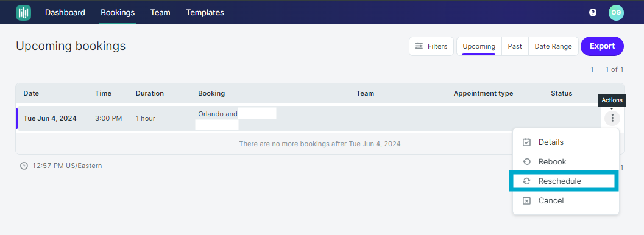Open the Templates navigation item

pos(205,13)
